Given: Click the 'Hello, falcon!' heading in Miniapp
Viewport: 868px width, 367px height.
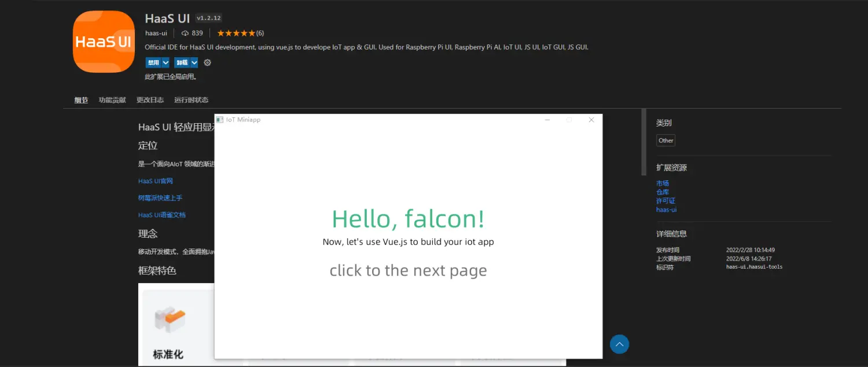Looking at the screenshot, I should [408, 219].
